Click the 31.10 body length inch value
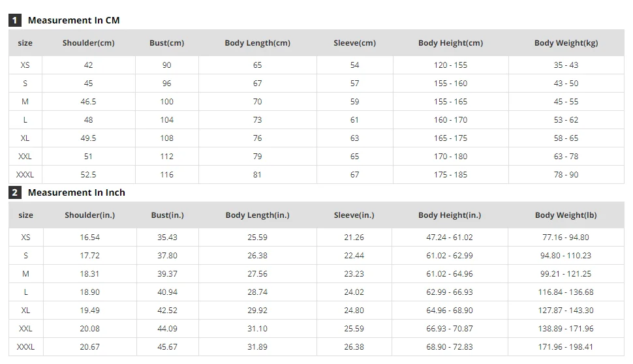The width and height of the screenshot is (633, 364). pyautogui.click(x=257, y=329)
